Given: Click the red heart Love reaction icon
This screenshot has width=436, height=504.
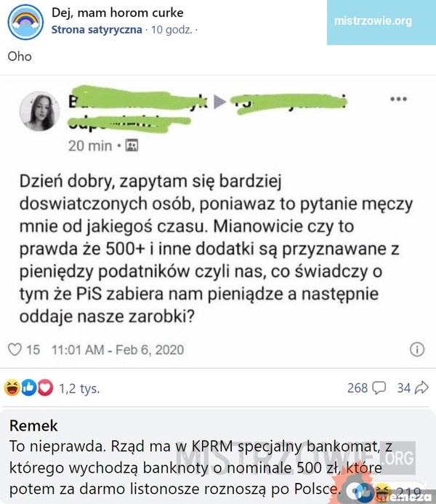Looking at the screenshot, I should [x=45, y=388].
